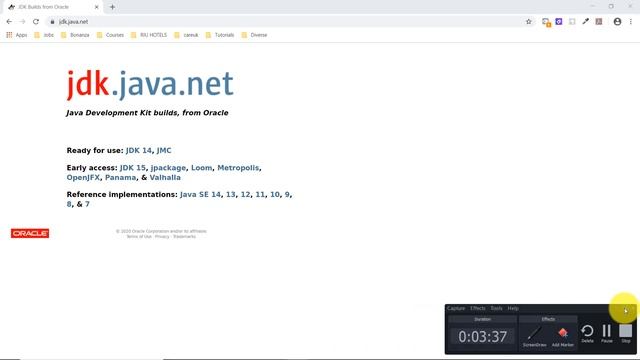Reload the jdk.java.net page
Image resolution: width=640 pixels, height=360 pixels.
coord(36,22)
